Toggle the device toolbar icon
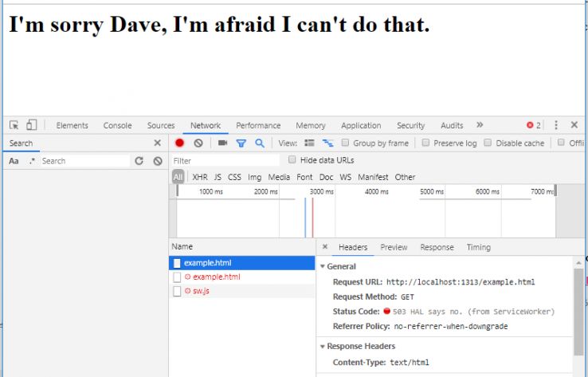588x377 pixels. tap(32, 125)
